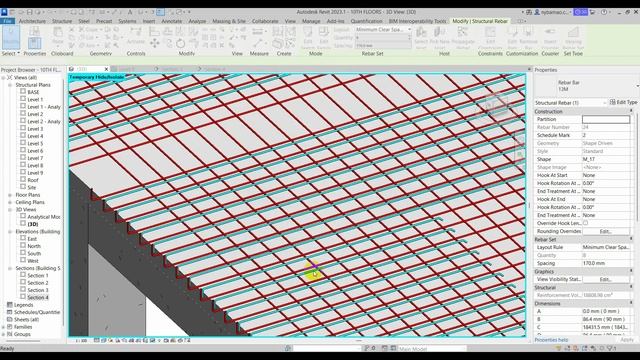640x360 pixels.
Task: Open Structural Rebar (1) filter dropdown
Action: (605, 103)
